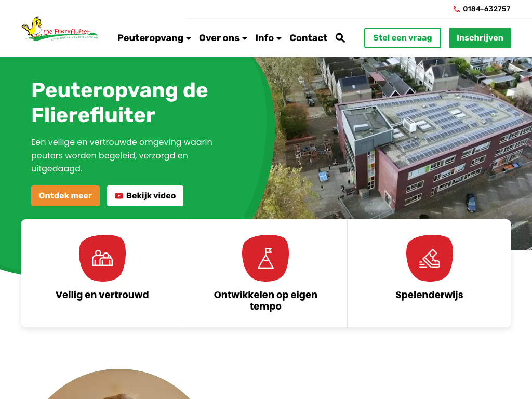Screen dimensions: 532x399
Task: Click the green Inschrijven button
Action: [480, 38]
